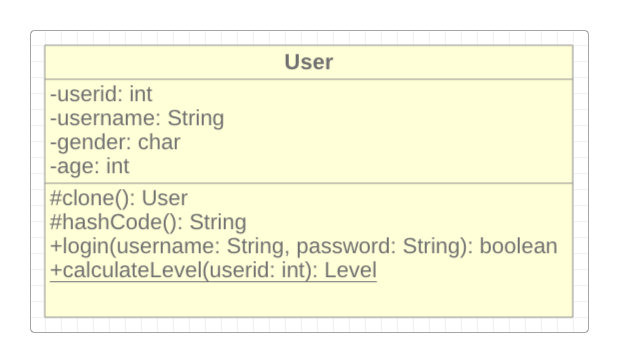This screenshot has width=619, height=363.
Task: Select the #hashCode(): String method
Action: [148, 222]
